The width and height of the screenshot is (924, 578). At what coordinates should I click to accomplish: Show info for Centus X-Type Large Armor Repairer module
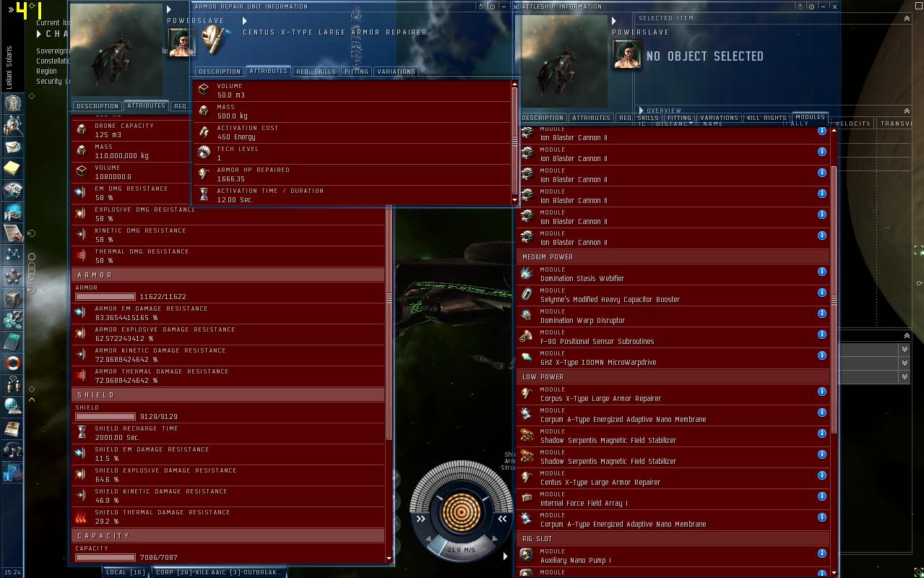click(x=821, y=475)
